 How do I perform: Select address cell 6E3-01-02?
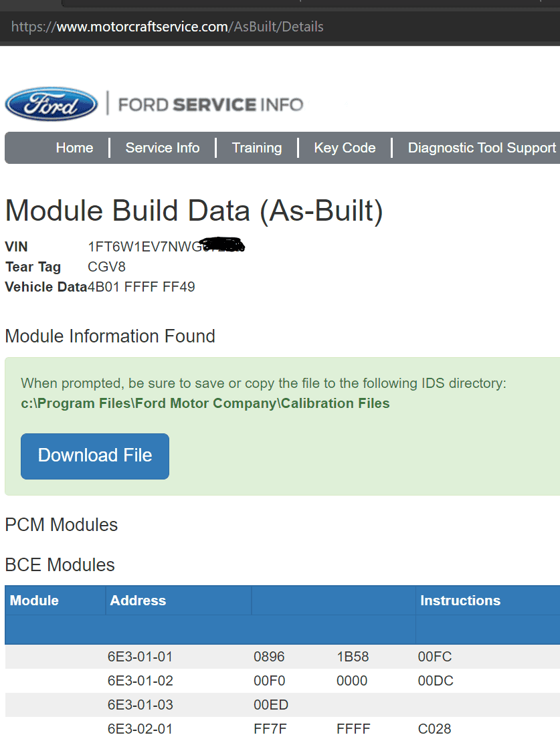141,681
